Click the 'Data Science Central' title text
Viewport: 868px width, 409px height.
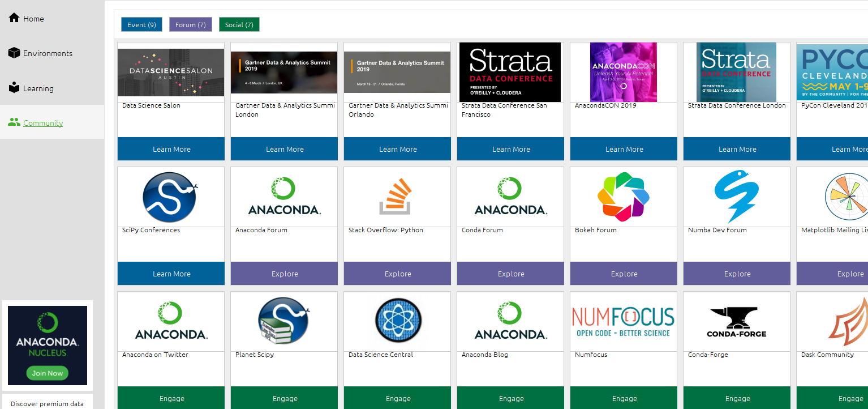(x=381, y=355)
